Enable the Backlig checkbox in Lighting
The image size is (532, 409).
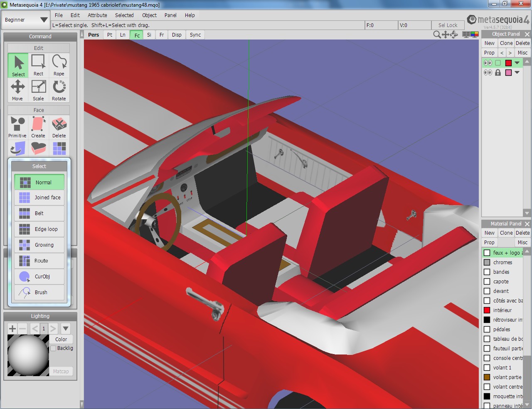53,348
